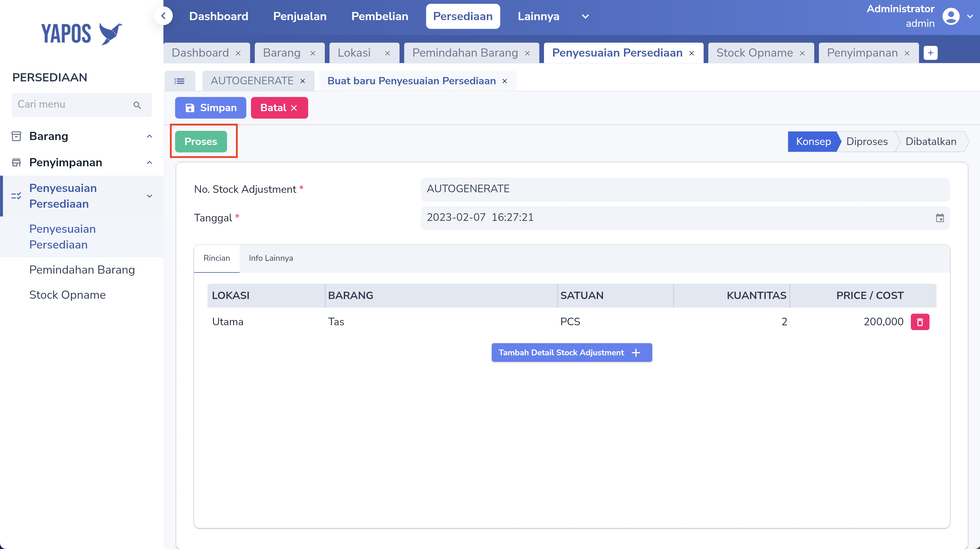This screenshot has height=549, width=980.
Task: Open the Persediaan top menu
Action: tap(463, 16)
